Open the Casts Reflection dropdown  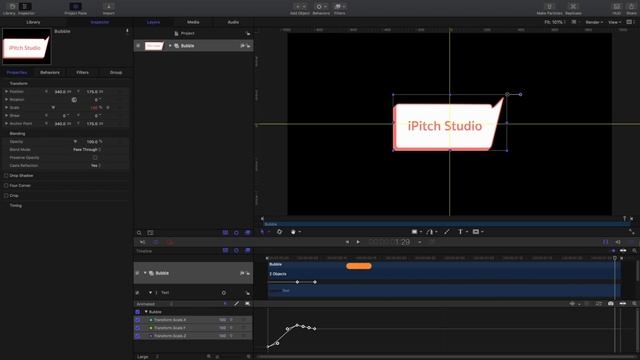[x=96, y=166]
